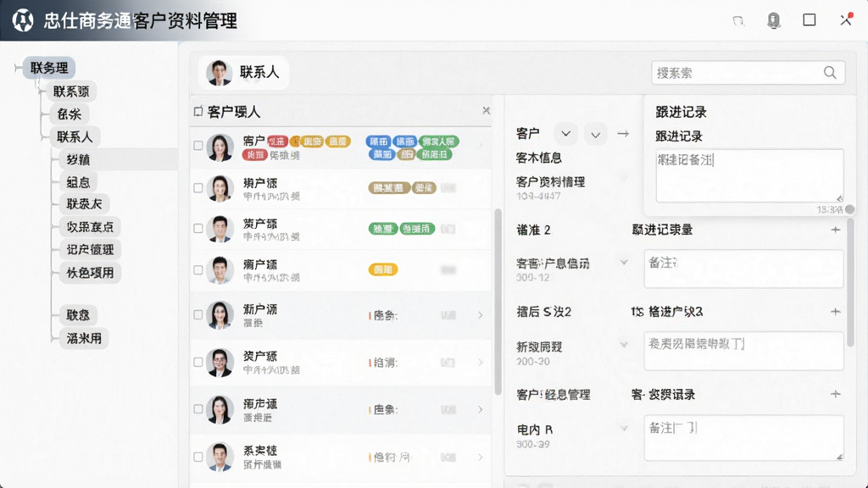Click the avatar in the fifth customer row
The height and width of the screenshot is (488, 868).
pyautogui.click(x=220, y=315)
